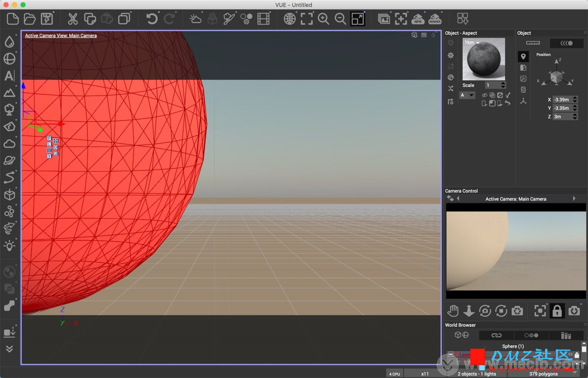Add a cloud object from sidebar
588x378 pixels.
9,144
